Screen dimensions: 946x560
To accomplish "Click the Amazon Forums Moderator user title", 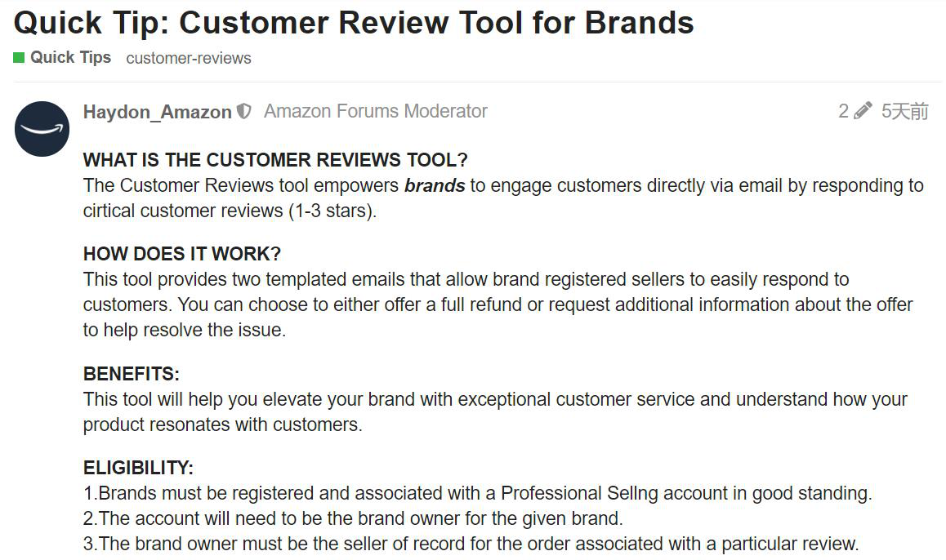I will [376, 112].
